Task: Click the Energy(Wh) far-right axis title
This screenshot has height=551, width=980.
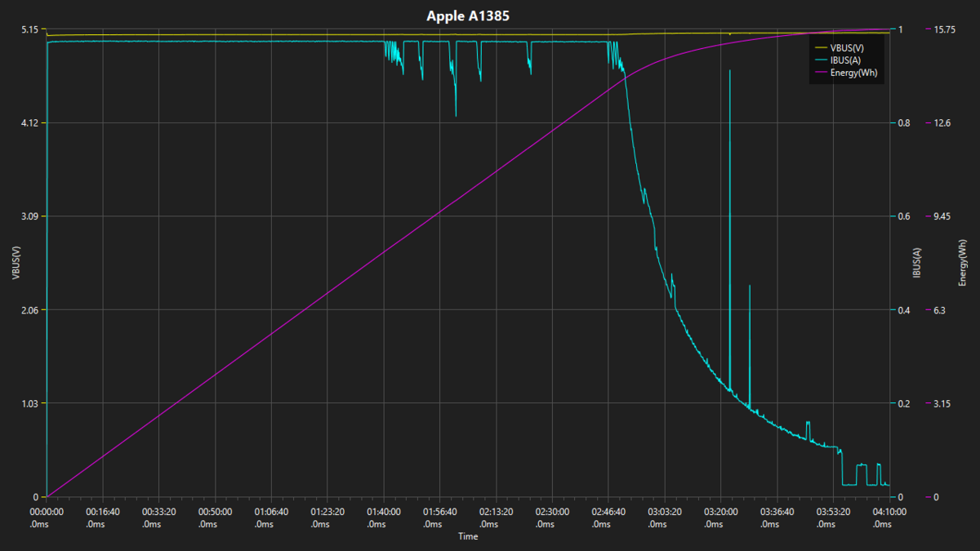Action: pyautogui.click(x=963, y=263)
